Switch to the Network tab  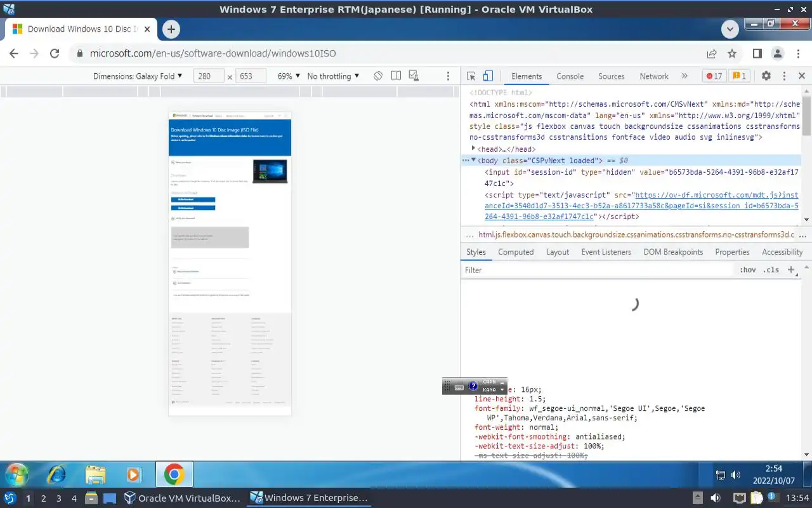(x=654, y=76)
